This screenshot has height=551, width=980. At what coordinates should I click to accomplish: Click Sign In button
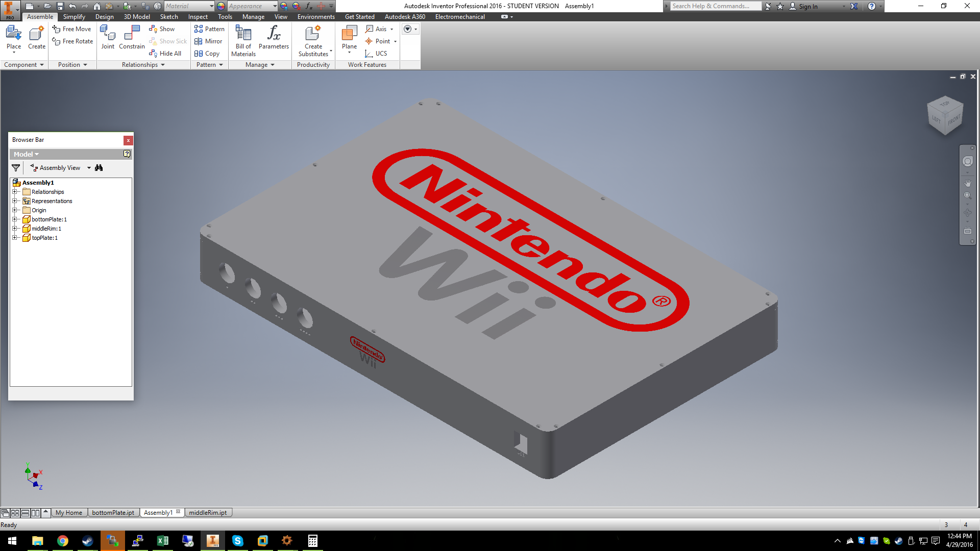[803, 6]
